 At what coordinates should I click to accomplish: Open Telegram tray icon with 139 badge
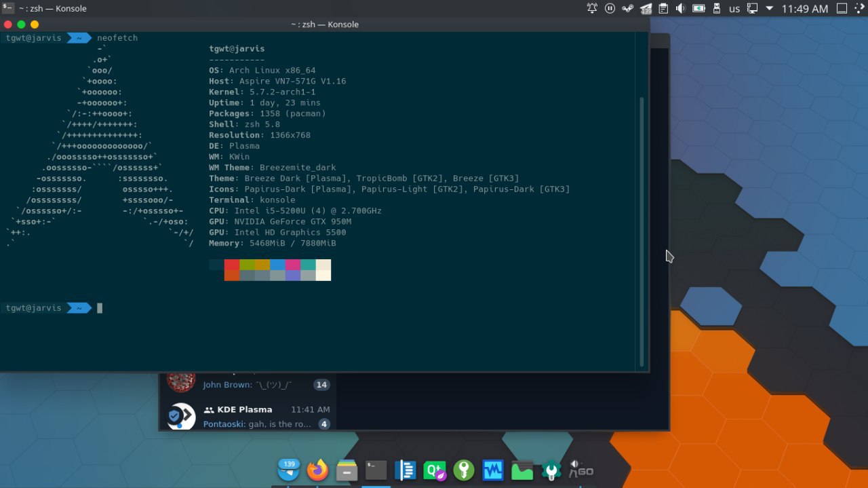(645, 9)
